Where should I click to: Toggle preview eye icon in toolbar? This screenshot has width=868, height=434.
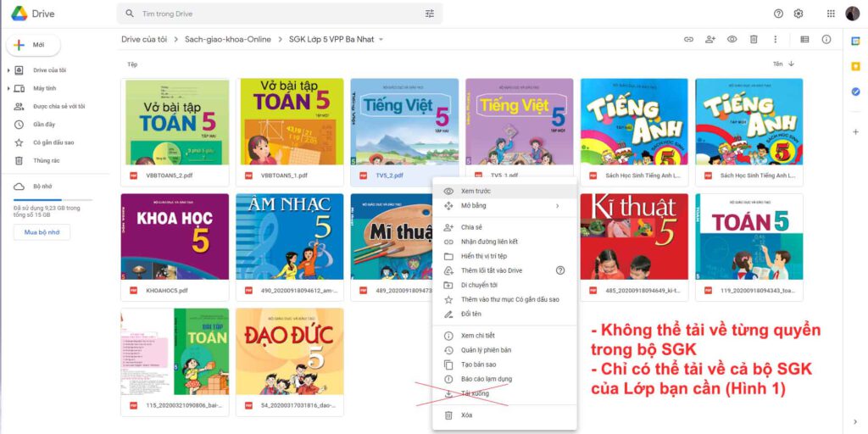(x=732, y=39)
